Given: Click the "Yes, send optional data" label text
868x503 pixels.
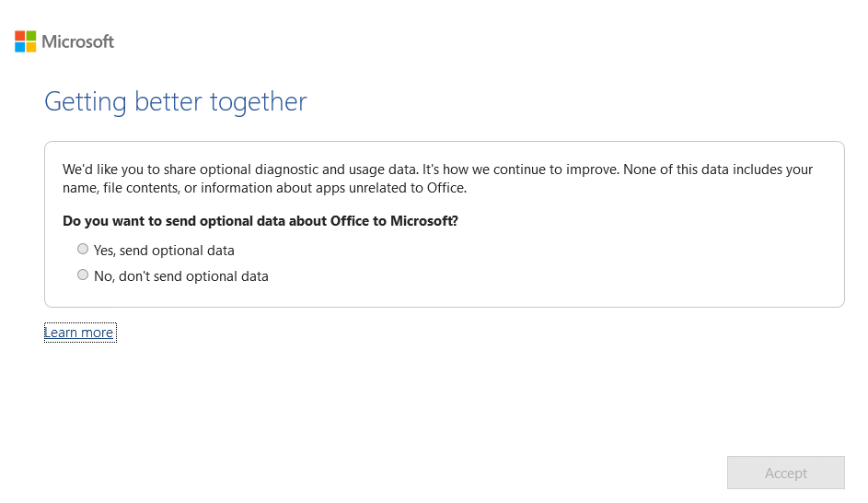Looking at the screenshot, I should 164,251.
